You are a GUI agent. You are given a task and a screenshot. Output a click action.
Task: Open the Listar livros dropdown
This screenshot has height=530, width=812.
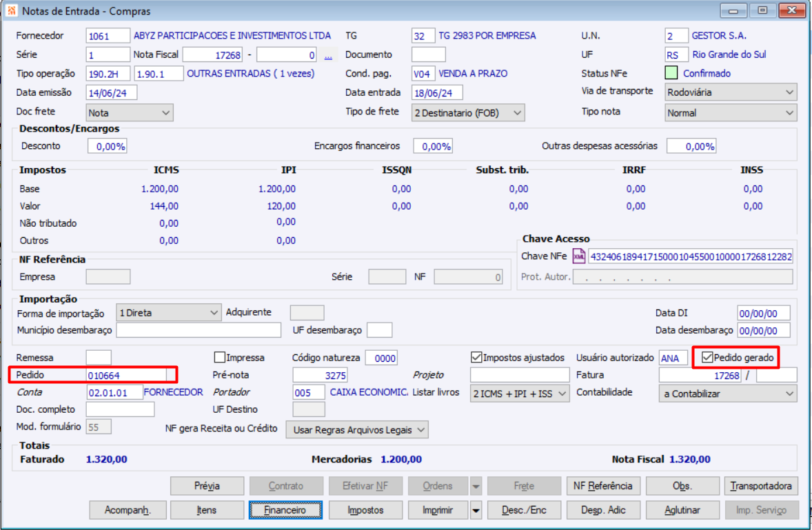[520, 394]
